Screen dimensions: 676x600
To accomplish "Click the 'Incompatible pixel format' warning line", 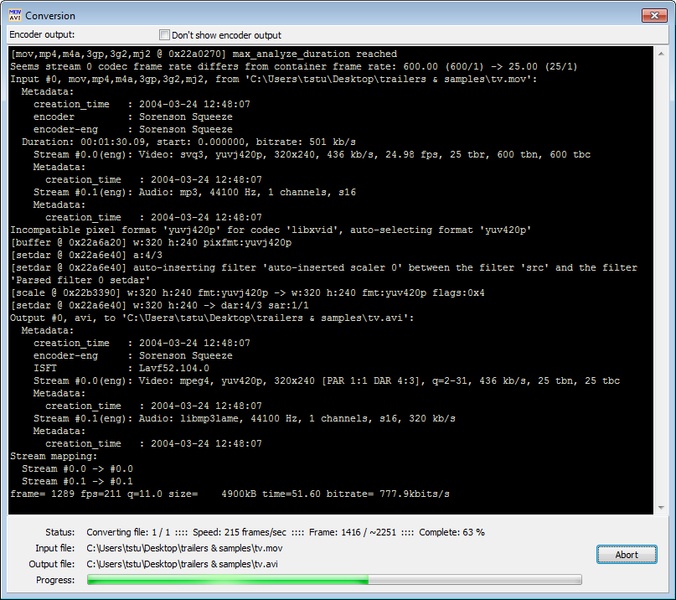I will tap(270, 230).
